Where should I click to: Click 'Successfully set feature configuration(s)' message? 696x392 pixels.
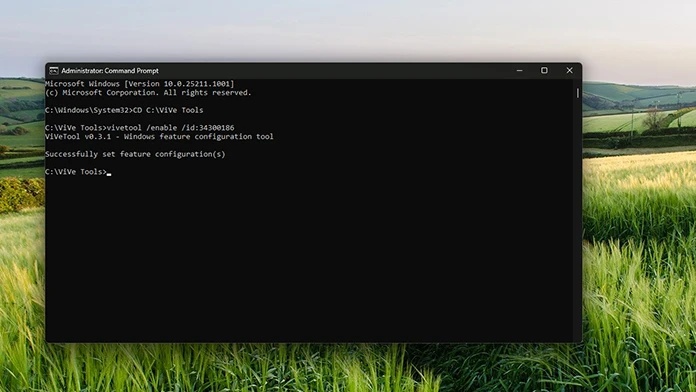[x=135, y=154]
